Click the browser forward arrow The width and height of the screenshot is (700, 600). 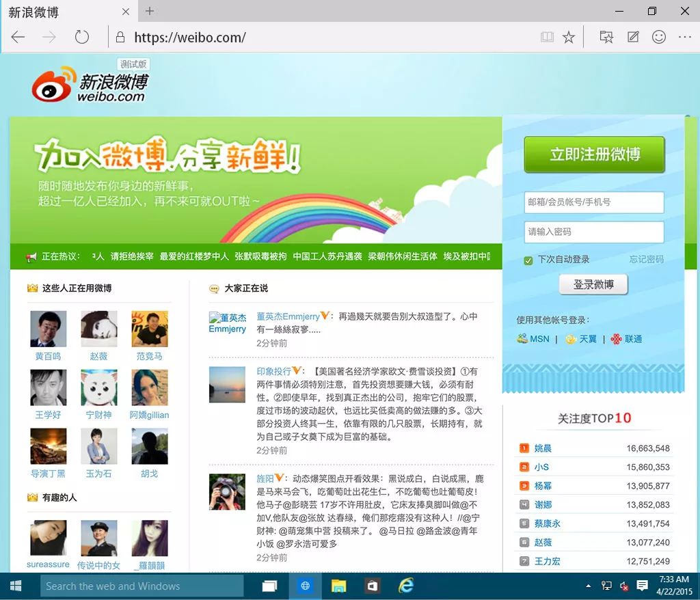pyautogui.click(x=49, y=37)
